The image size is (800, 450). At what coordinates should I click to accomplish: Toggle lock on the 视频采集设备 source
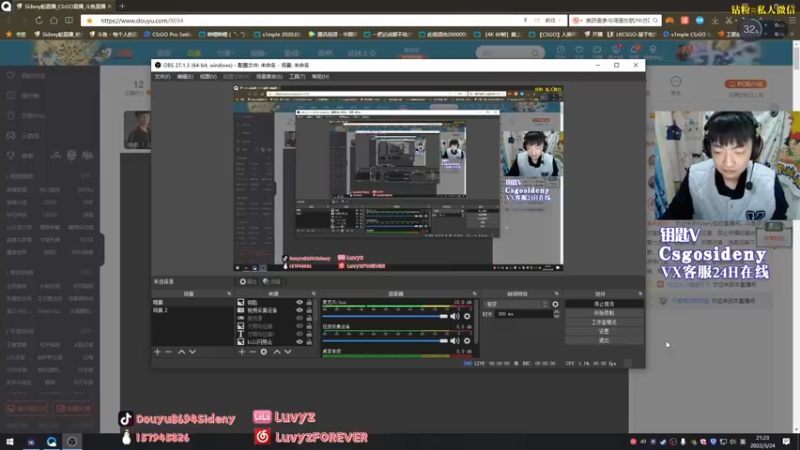pos(309,310)
